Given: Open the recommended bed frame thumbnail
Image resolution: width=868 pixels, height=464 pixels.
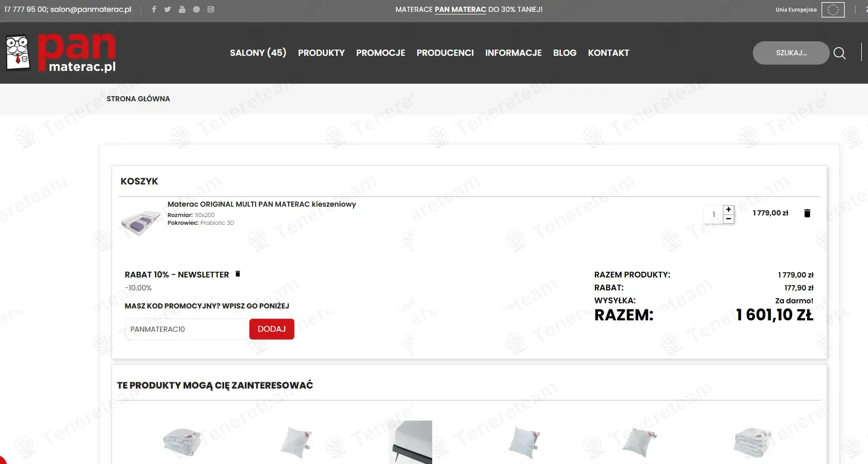Looking at the screenshot, I should pos(411,442).
